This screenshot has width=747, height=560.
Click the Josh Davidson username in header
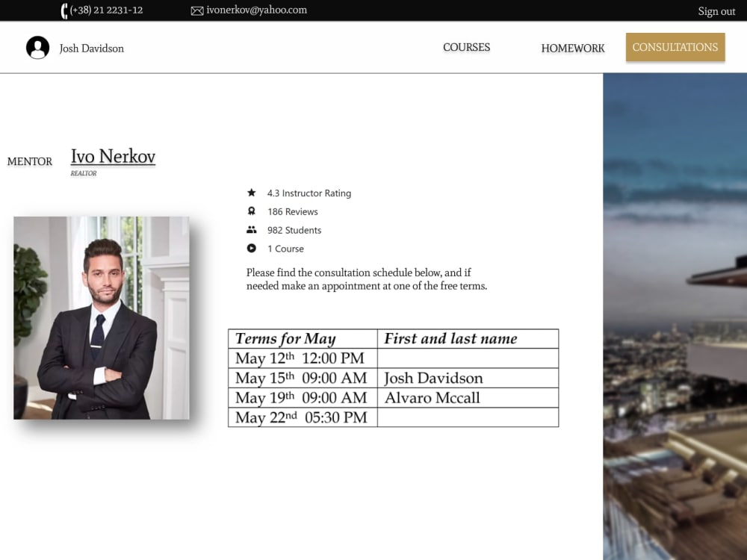click(91, 49)
